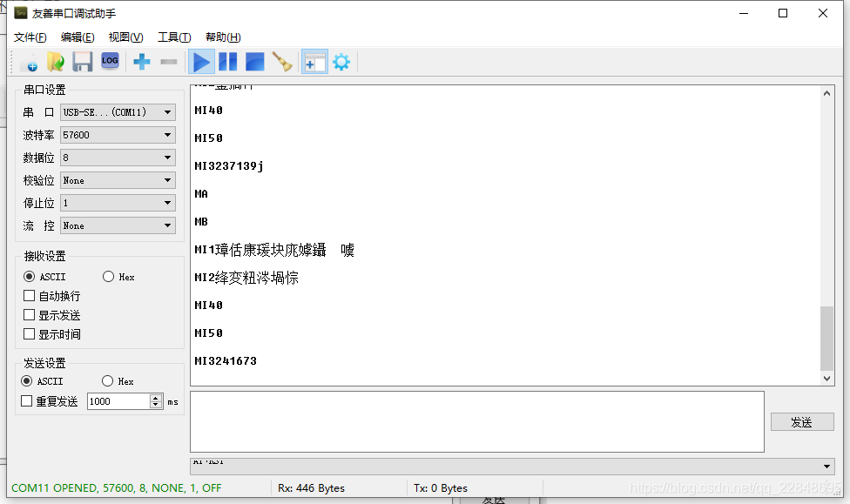Open the 编辑(E) menu
The width and height of the screenshot is (850, 504).
tap(78, 37)
